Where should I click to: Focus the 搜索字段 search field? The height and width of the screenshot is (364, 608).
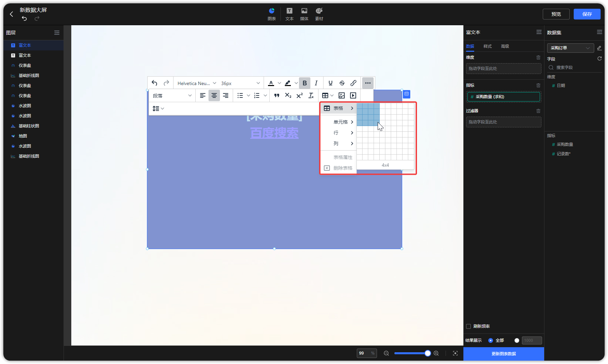[574, 68]
